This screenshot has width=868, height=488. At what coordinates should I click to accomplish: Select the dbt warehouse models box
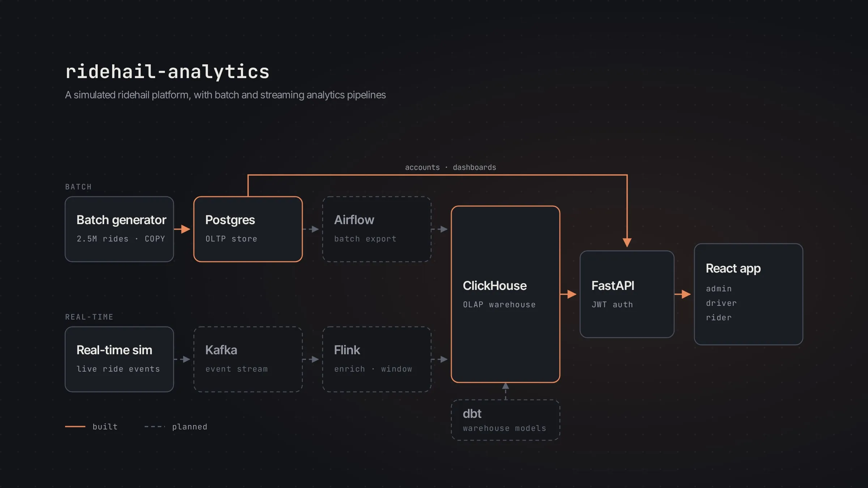coord(506,420)
